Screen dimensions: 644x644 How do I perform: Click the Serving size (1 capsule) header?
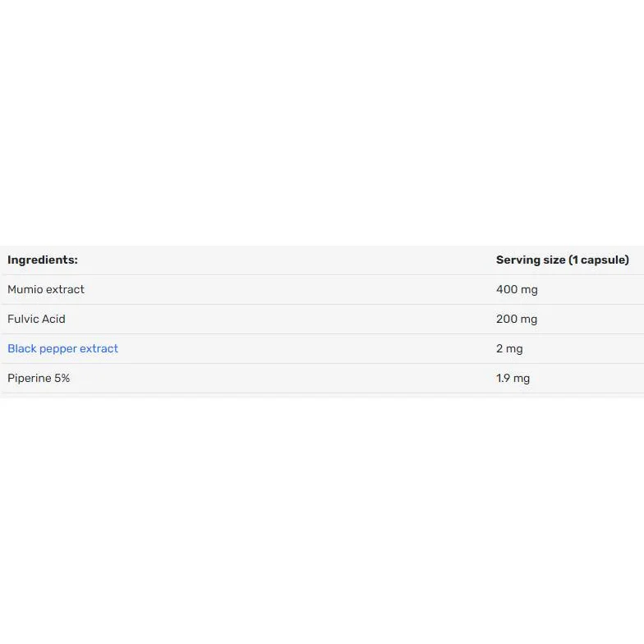click(x=562, y=260)
